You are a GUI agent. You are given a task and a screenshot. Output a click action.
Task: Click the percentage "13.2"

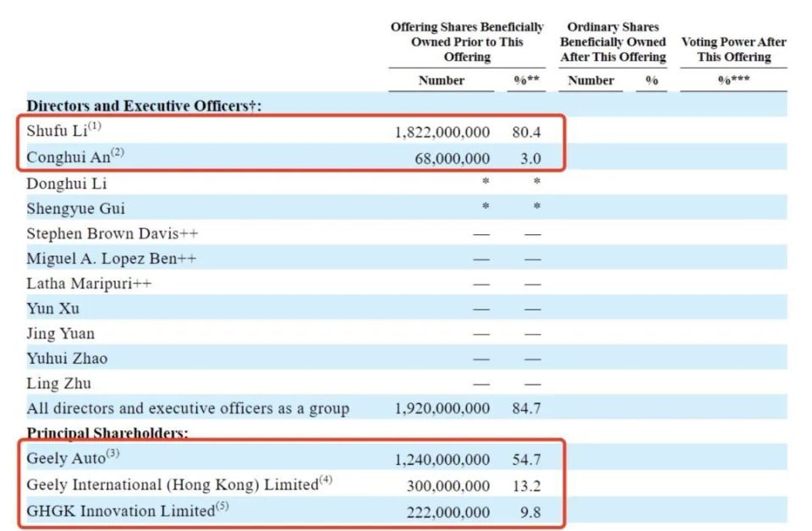click(527, 486)
